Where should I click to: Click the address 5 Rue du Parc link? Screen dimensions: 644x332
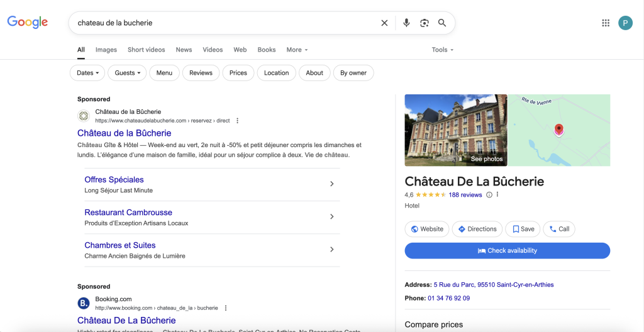(494, 284)
